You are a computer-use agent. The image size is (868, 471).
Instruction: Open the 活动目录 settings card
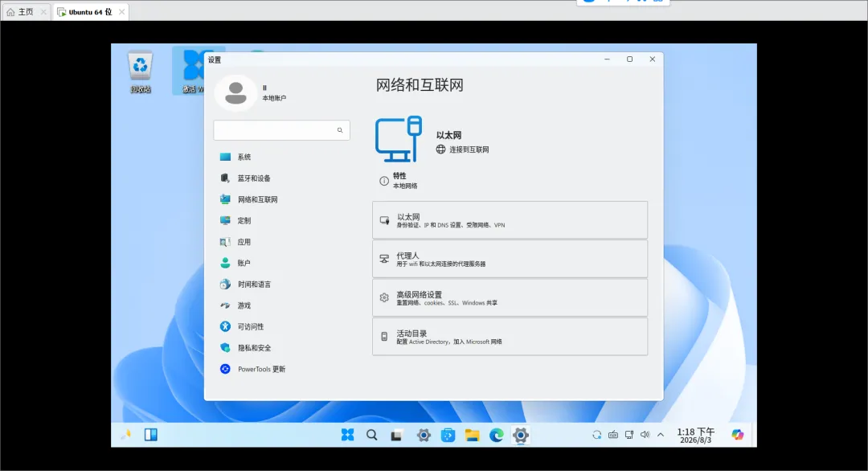click(x=510, y=337)
